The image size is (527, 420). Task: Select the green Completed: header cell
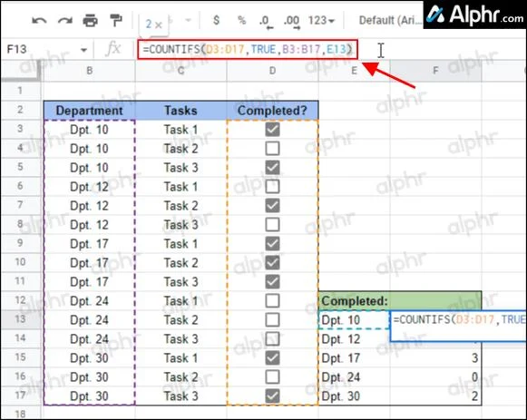click(x=400, y=301)
